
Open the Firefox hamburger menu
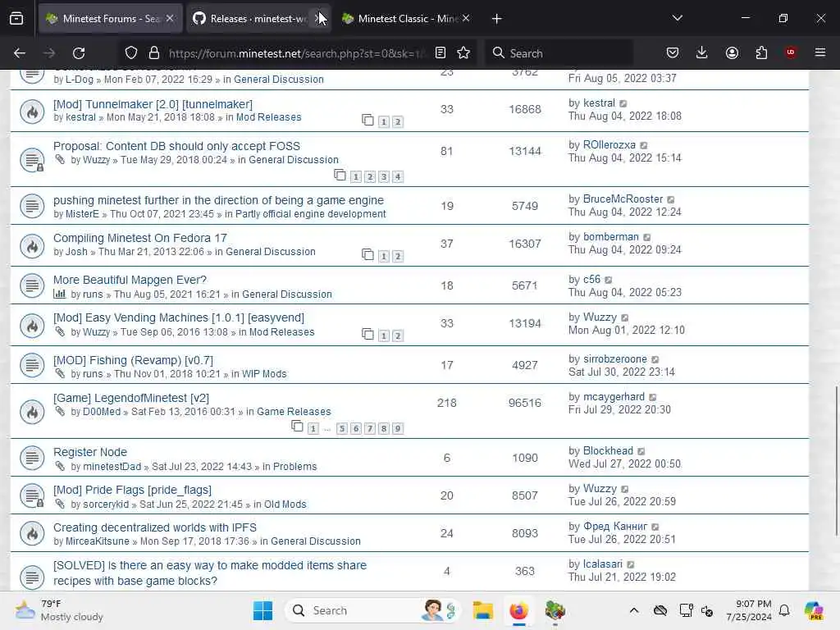[x=820, y=52]
